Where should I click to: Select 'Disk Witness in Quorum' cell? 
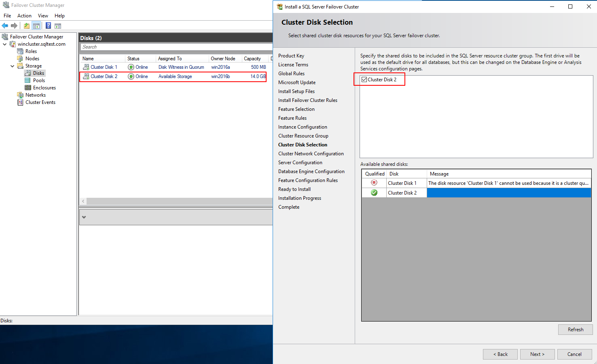click(181, 67)
